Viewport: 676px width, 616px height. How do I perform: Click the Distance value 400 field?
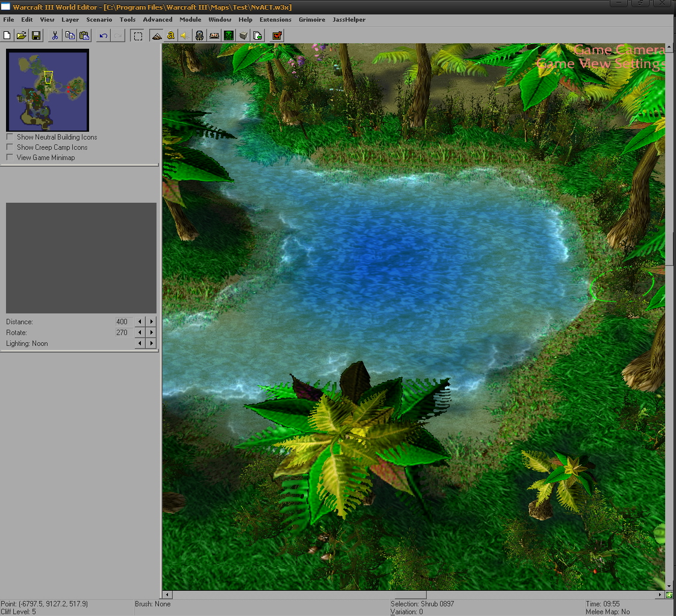pyautogui.click(x=122, y=321)
